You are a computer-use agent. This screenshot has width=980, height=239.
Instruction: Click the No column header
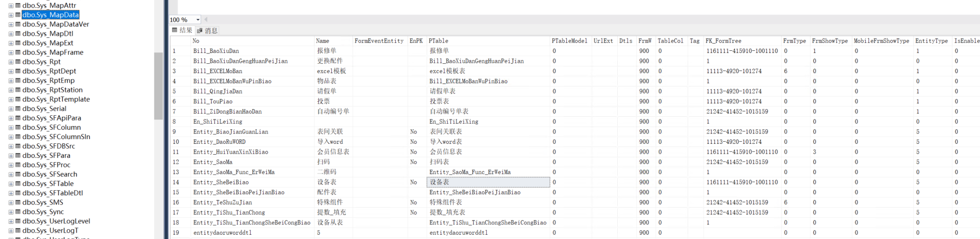click(x=252, y=41)
